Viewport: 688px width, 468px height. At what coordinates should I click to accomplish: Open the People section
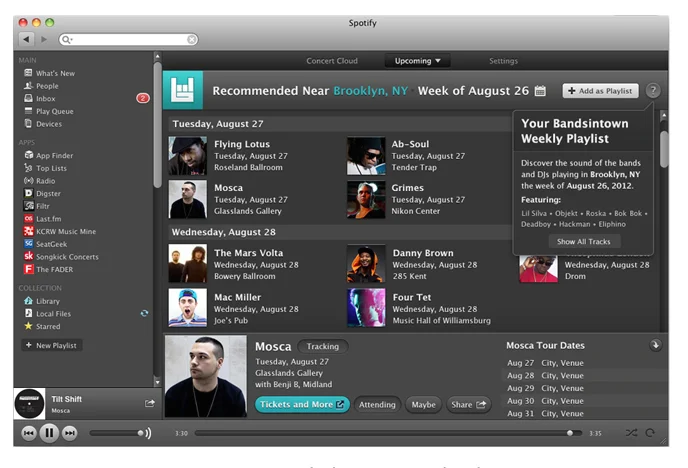click(x=47, y=86)
